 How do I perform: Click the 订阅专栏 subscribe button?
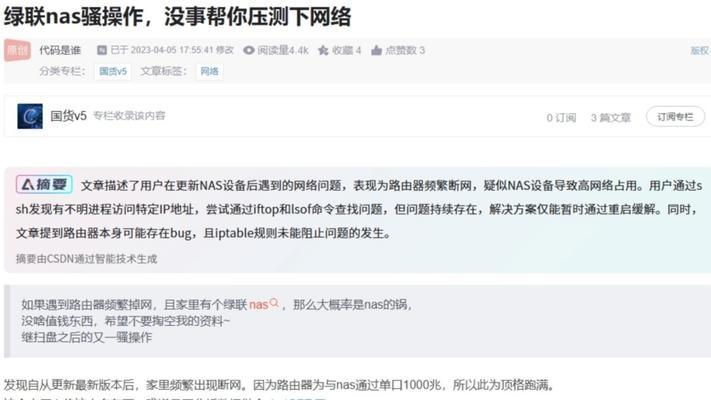click(x=675, y=117)
